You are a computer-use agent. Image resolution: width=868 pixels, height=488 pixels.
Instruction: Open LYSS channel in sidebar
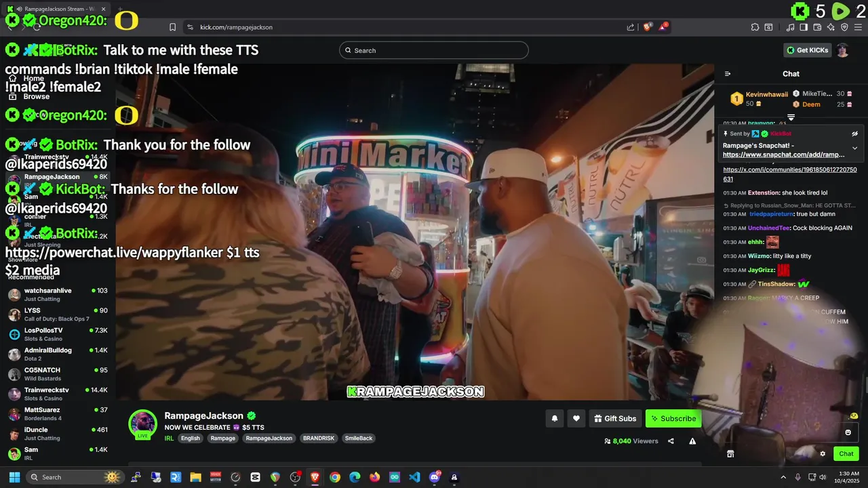pyautogui.click(x=58, y=314)
